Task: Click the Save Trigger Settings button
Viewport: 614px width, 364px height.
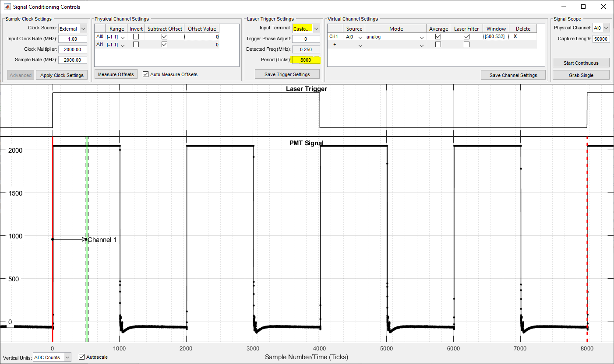Action: (x=287, y=74)
